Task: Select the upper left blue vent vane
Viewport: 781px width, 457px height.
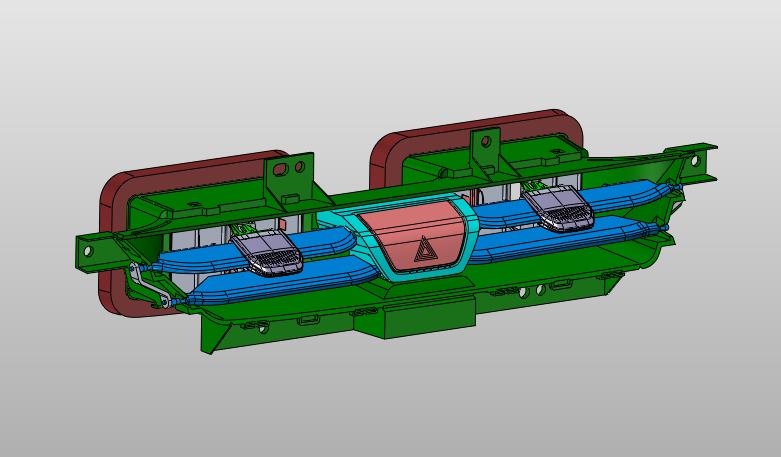Action: tap(209, 256)
